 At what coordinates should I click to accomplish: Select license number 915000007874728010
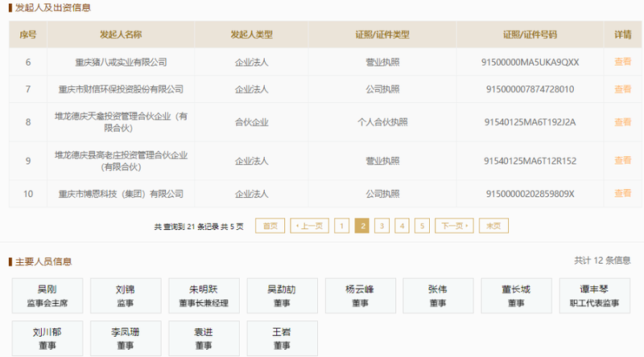click(x=530, y=89)
